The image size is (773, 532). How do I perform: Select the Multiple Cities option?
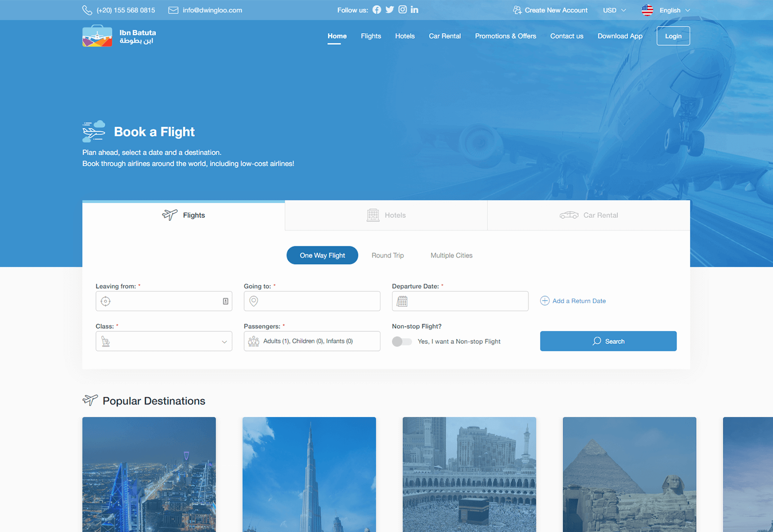click(451, 255)
